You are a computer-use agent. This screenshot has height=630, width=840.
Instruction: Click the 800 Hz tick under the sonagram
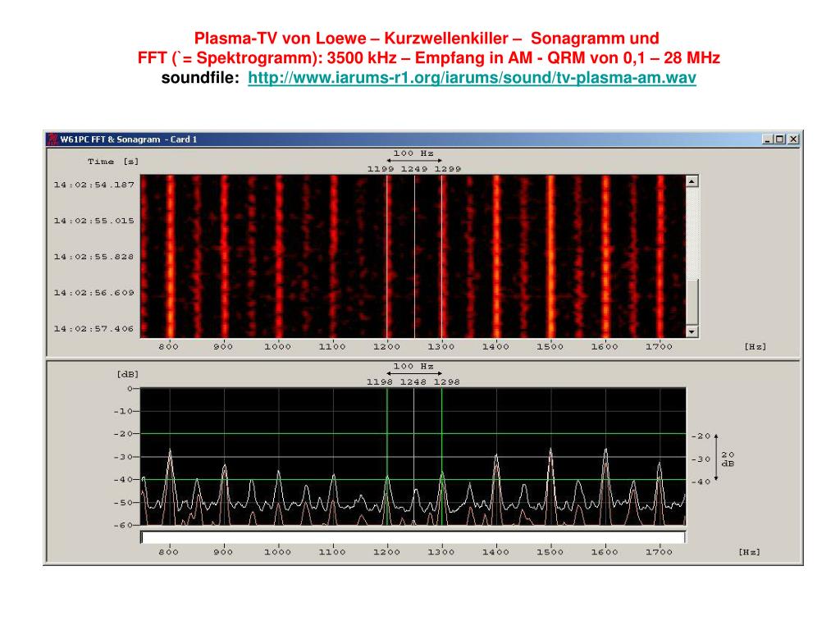(169, 347)
